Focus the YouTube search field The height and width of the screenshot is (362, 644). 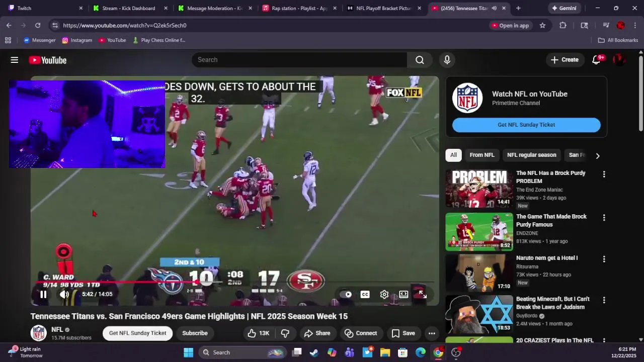[299, 60]
